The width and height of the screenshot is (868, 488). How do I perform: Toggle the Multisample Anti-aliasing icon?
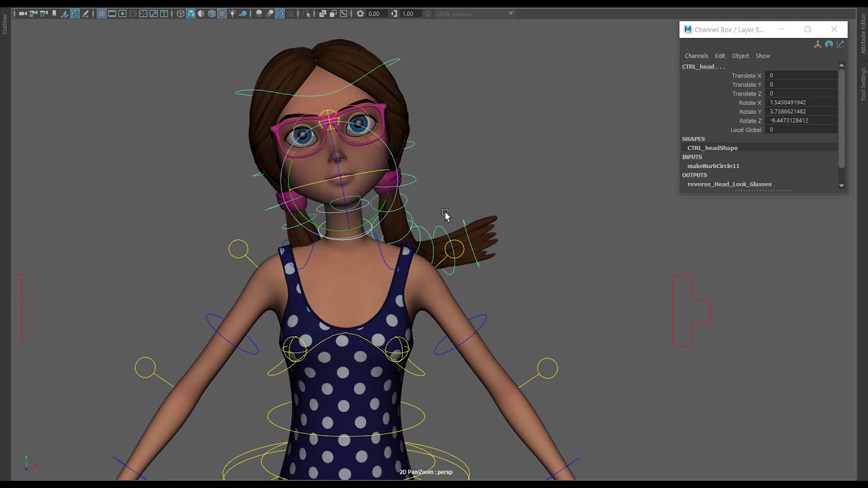279,14
